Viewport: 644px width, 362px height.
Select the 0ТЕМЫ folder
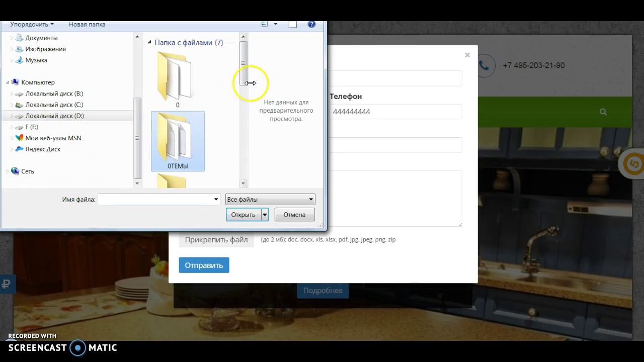coord(178,141)
